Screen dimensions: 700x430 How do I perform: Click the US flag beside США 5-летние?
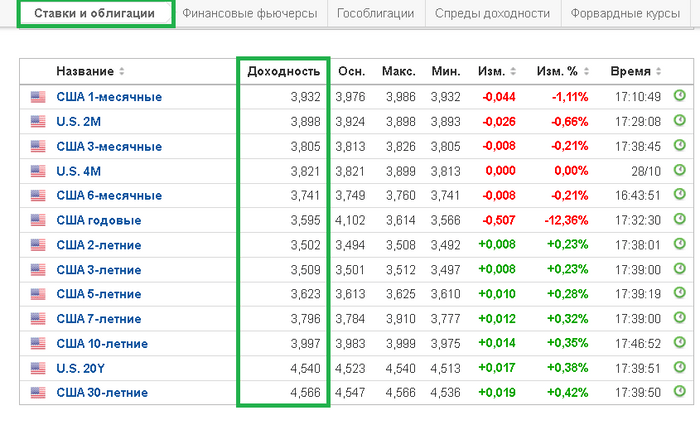tap(38, 294)
